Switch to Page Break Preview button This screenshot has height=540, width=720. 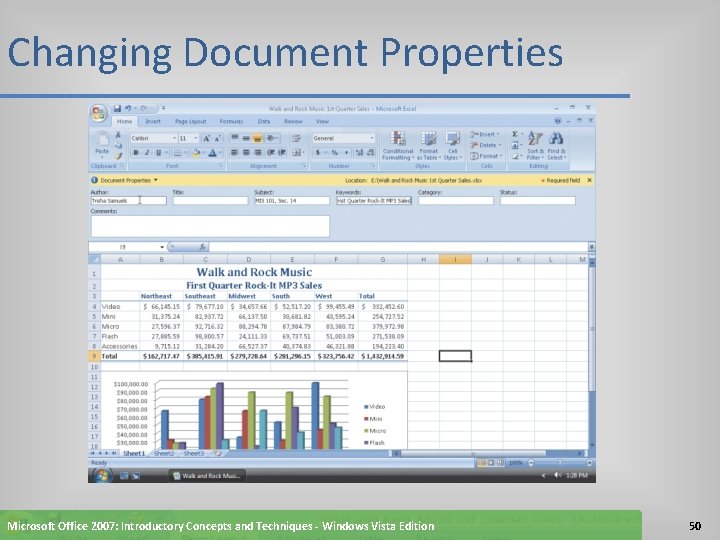[x=500, y=463]
